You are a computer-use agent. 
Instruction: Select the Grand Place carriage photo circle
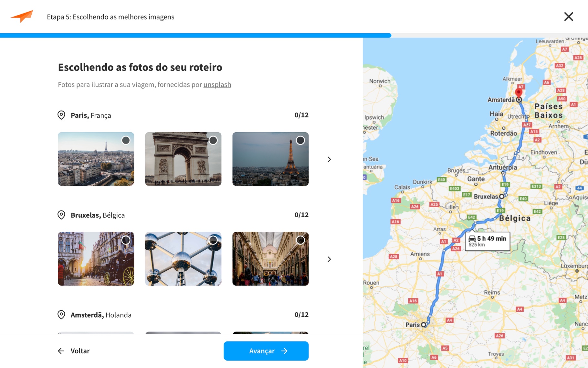pyautogui.click(x=126, y=240)
